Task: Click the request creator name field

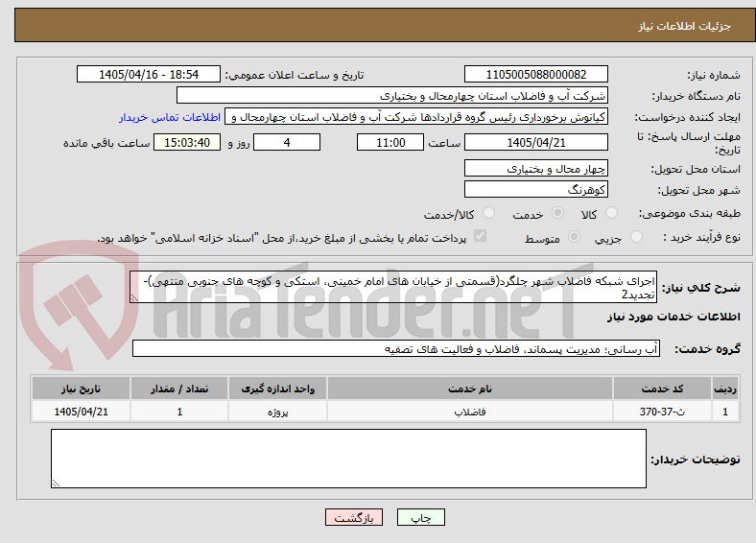Action: click(416, 117)
